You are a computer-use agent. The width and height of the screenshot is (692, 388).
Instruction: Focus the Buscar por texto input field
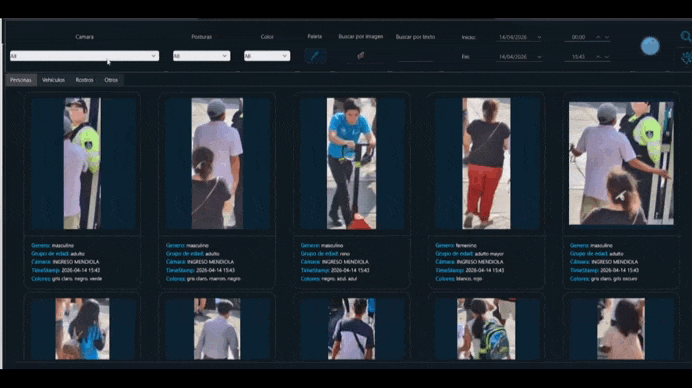point(415,57)
